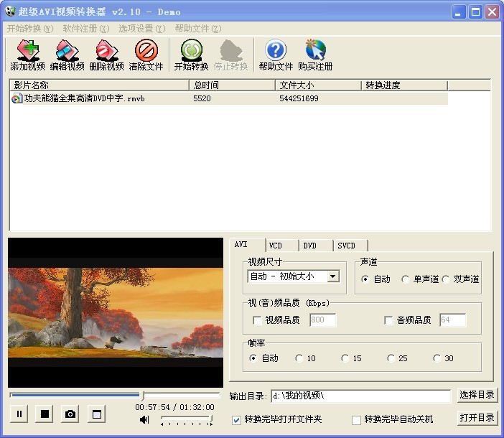Enable 转换完毕自动关机 checkbox
Screen dimensions: 504x438
click(356, 419)
